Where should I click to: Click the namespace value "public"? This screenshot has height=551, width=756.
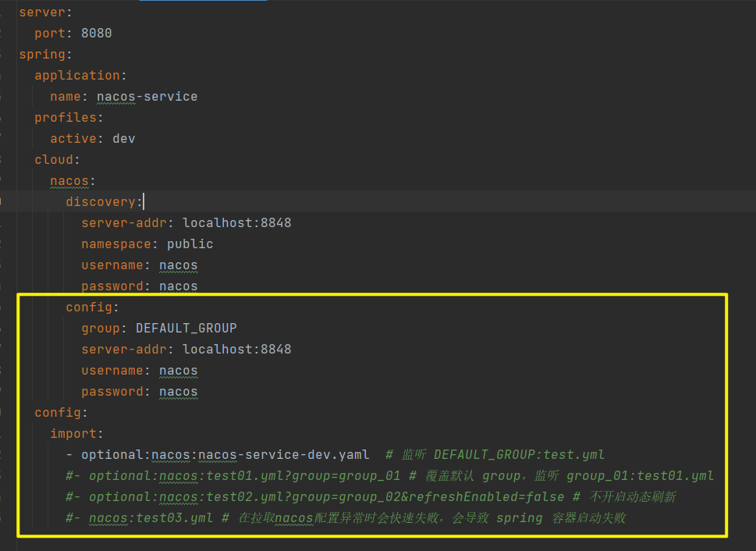coord(190,244)
